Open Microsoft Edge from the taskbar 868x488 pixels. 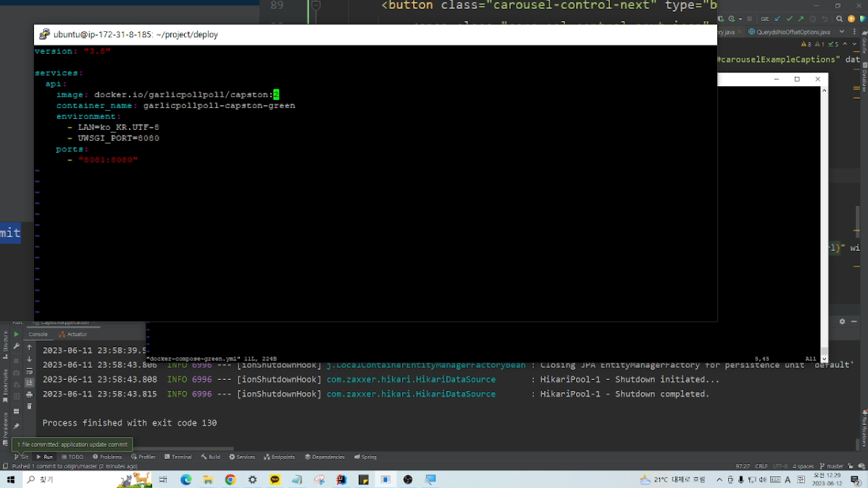pos(186,480)
